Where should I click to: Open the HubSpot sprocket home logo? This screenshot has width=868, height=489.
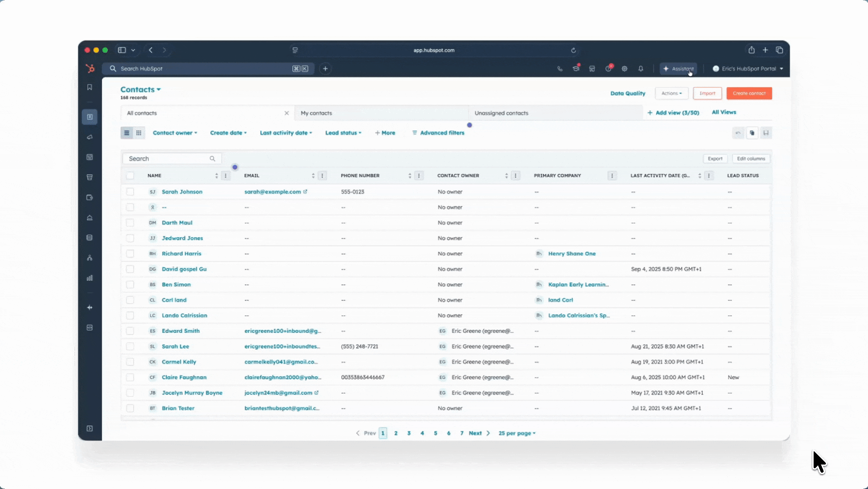[x=90, y=69]
